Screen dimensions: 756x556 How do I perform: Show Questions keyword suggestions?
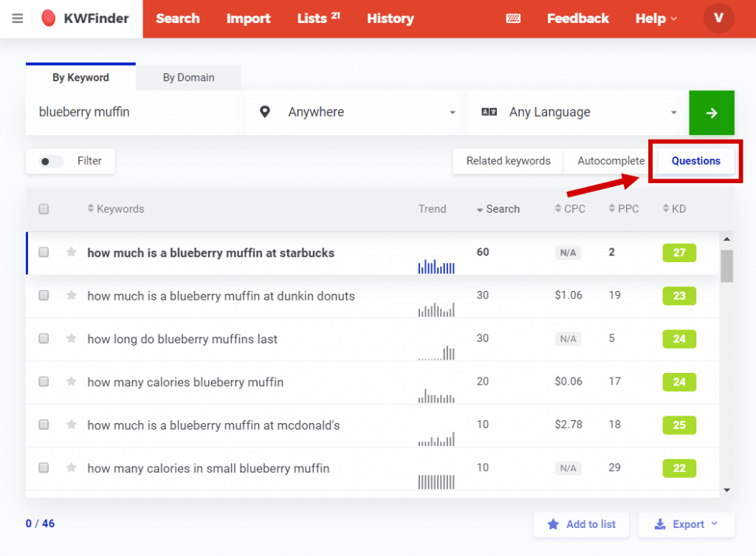[x=695, y=160]
